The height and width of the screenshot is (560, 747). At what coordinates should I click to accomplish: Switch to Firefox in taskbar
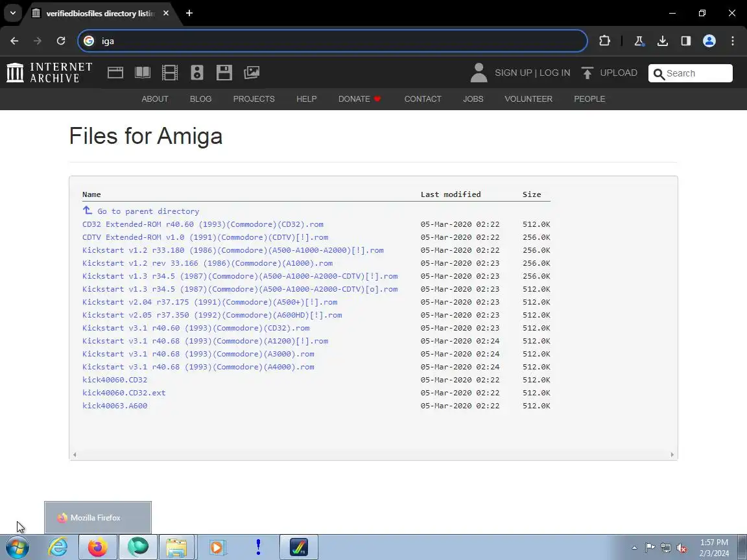click(x=98, y=547)
